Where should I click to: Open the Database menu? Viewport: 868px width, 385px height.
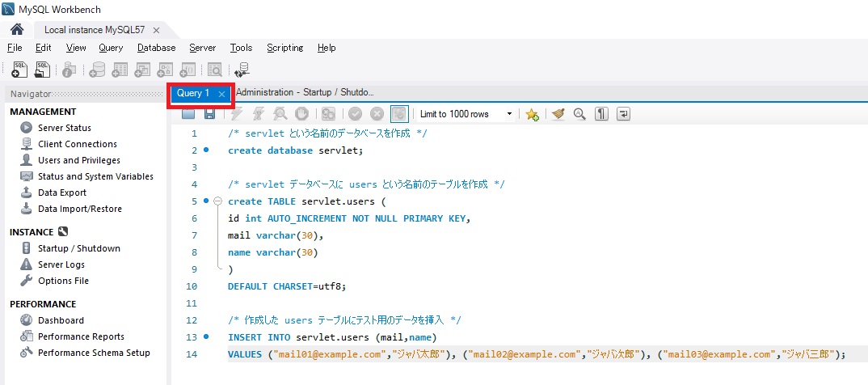pos(157,48)
